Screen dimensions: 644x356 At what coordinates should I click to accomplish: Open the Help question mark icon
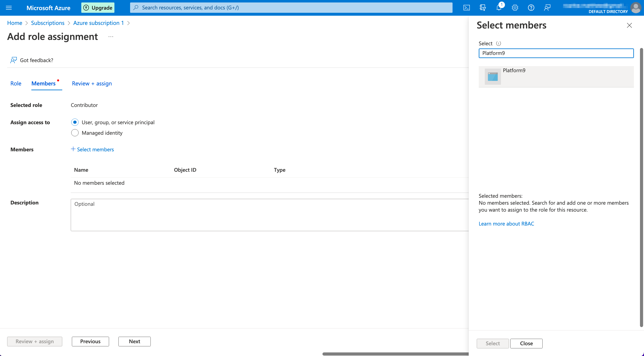click(531, 8)
